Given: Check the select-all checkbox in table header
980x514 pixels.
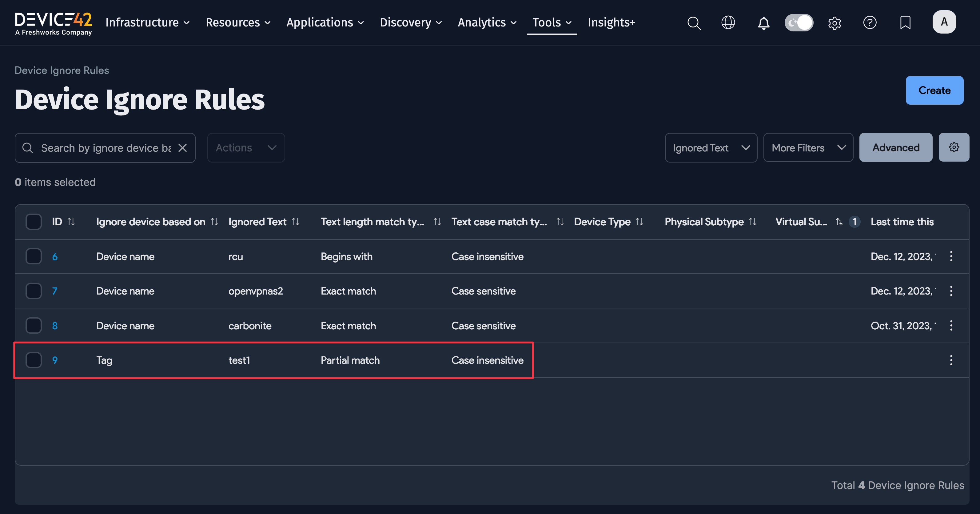Looking at the screenshot, I should pos(34,221).
